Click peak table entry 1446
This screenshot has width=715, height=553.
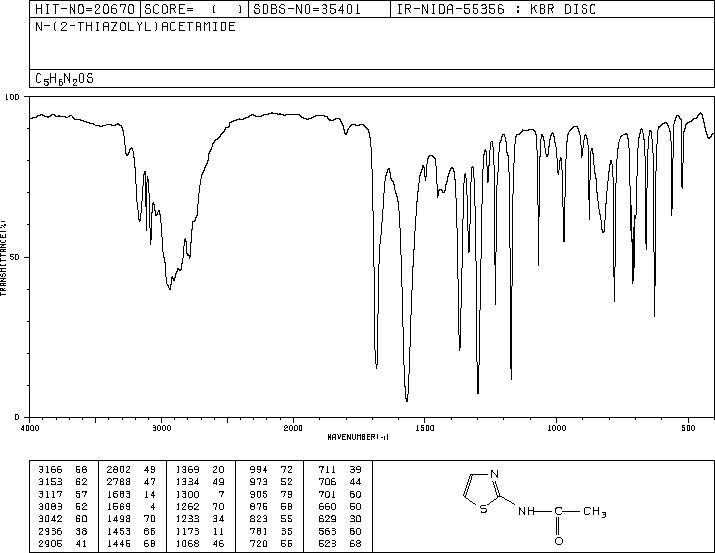coord(119,543)
